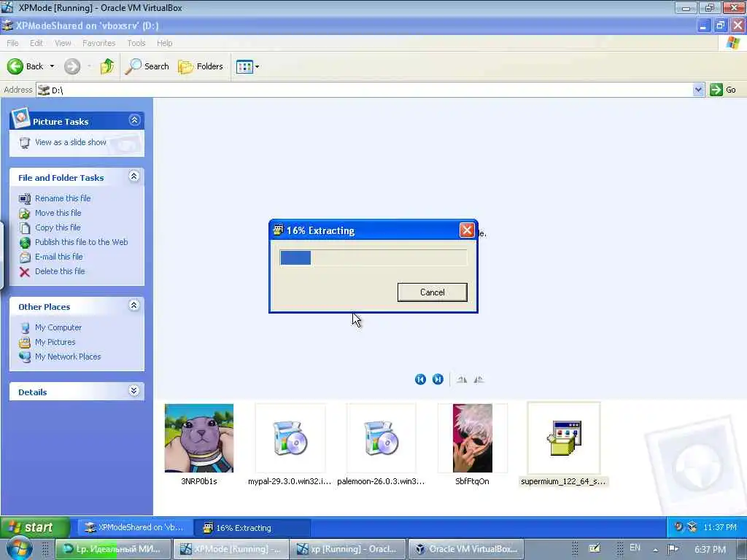
Task: Click the Forward navigation arrow icon
Action: click(x=72, y=66)
